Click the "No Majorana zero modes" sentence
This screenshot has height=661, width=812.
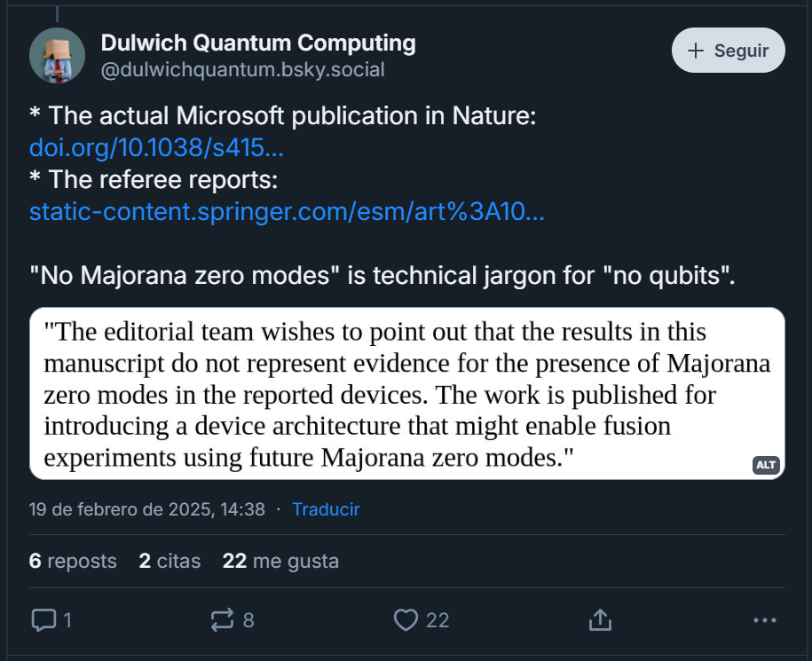(x=382, y=276)
